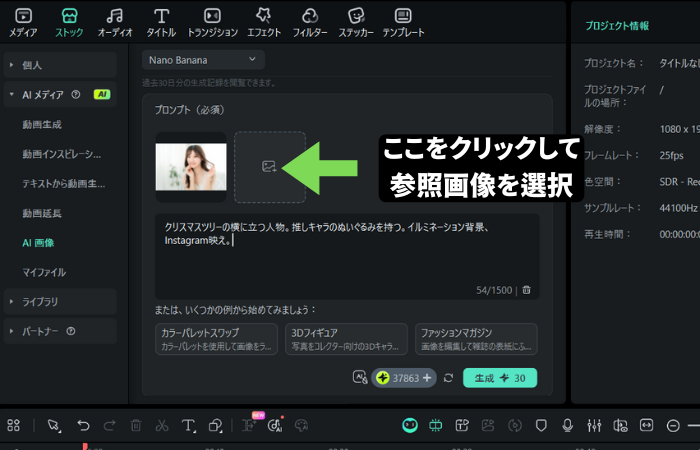Click the four-squares layout icon in timeline toolbar
Screen dimensions: 700x450
(x=13, y=425)
